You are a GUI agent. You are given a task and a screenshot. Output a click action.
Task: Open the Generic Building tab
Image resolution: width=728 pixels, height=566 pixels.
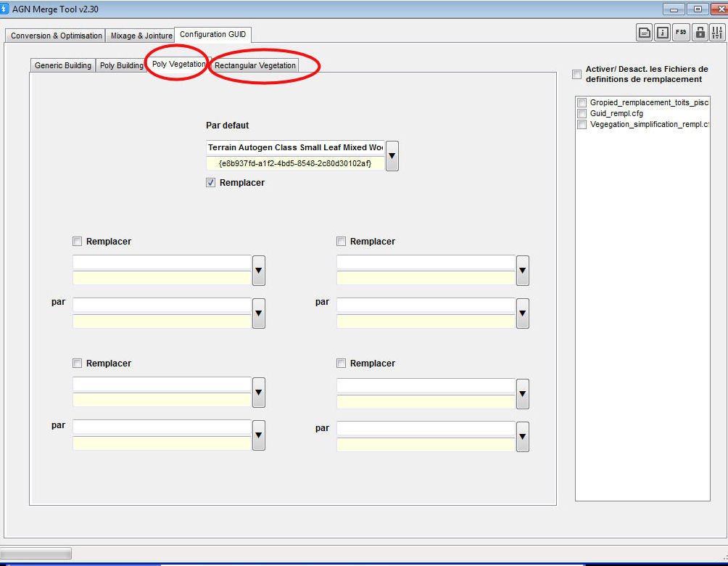(x=63, y=66)
